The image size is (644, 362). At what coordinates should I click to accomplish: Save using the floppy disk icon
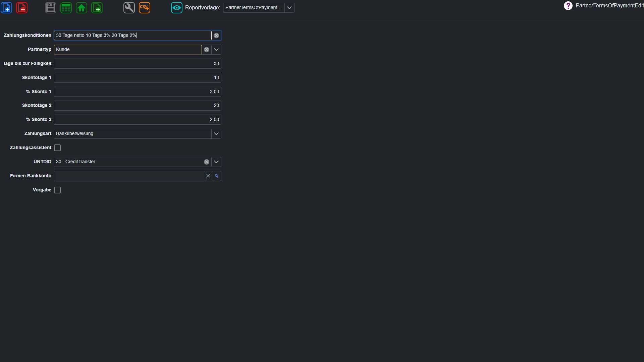[x=51, y=8]
